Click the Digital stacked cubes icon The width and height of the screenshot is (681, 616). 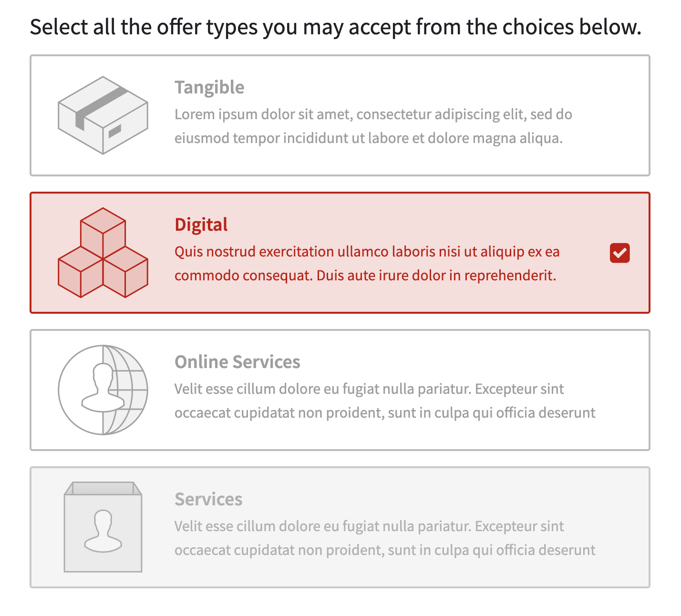pos(103,253)
